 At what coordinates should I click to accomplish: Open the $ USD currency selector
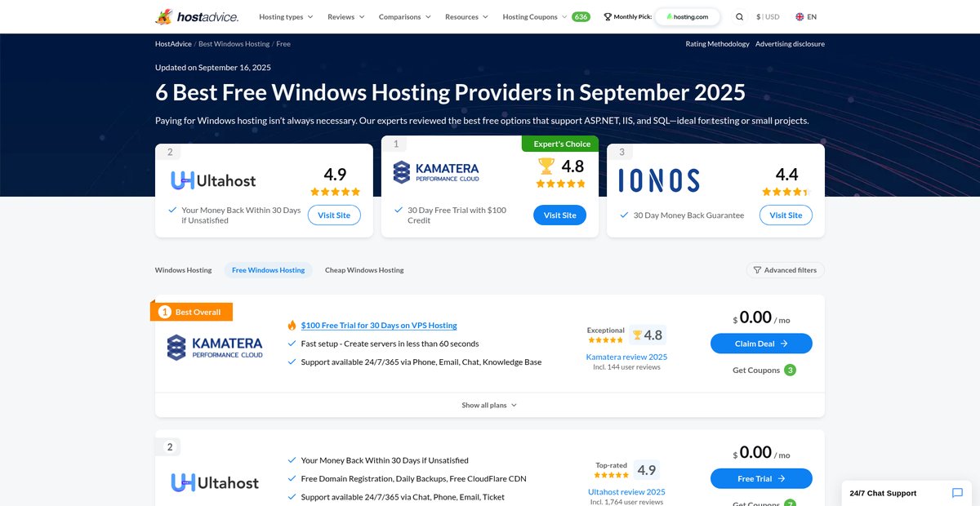point(768,16)
